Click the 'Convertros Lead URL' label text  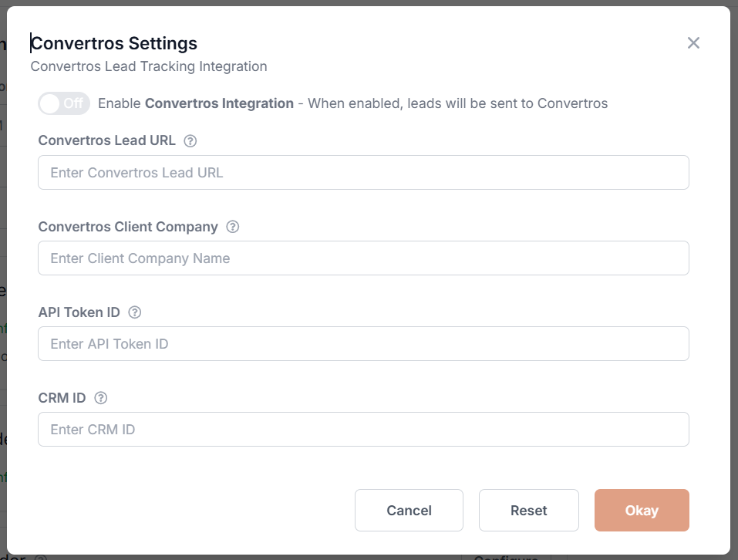pyautogui.click(x=106, y=141)
